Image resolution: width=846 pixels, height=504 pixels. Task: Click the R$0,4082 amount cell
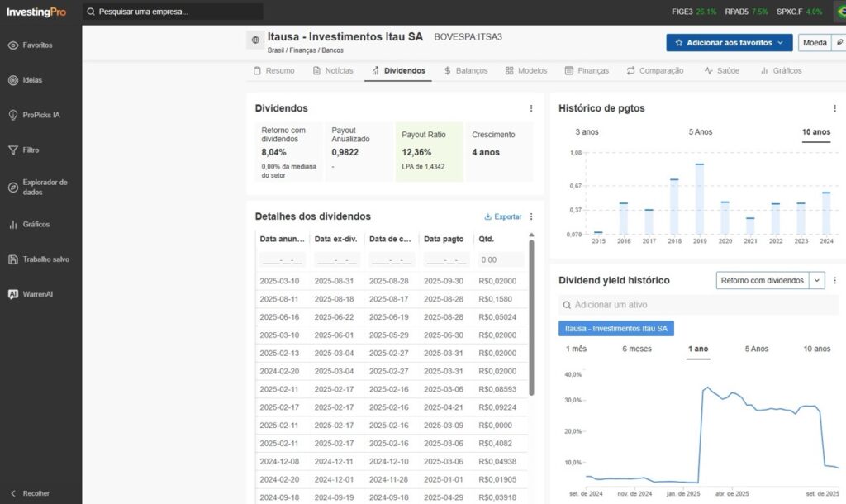(x=496, y=444)
